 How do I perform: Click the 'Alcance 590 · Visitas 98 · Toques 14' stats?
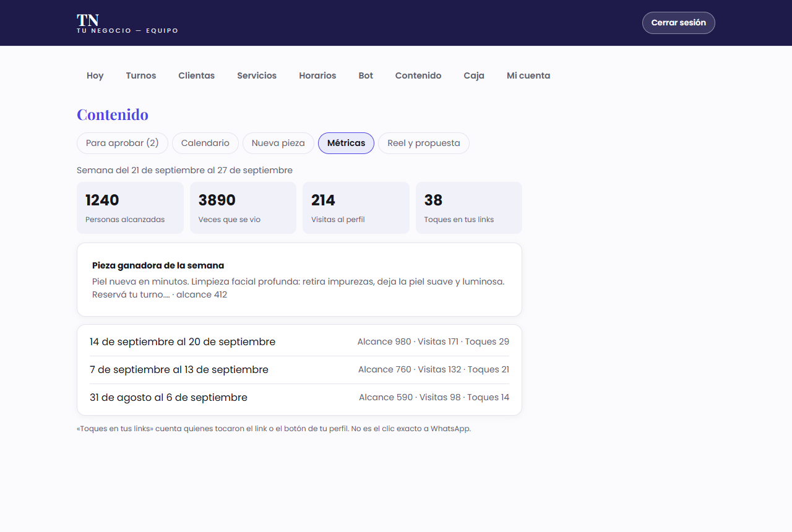pos(434,397)
